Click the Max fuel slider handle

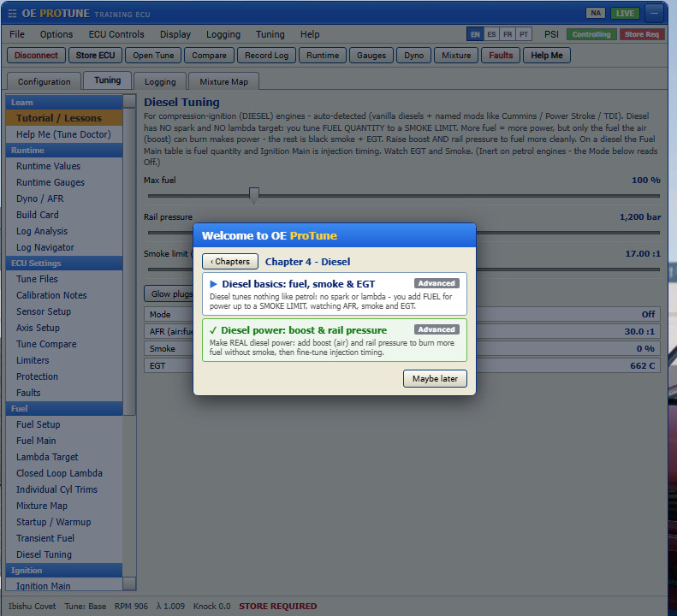(x=254, y=195)
